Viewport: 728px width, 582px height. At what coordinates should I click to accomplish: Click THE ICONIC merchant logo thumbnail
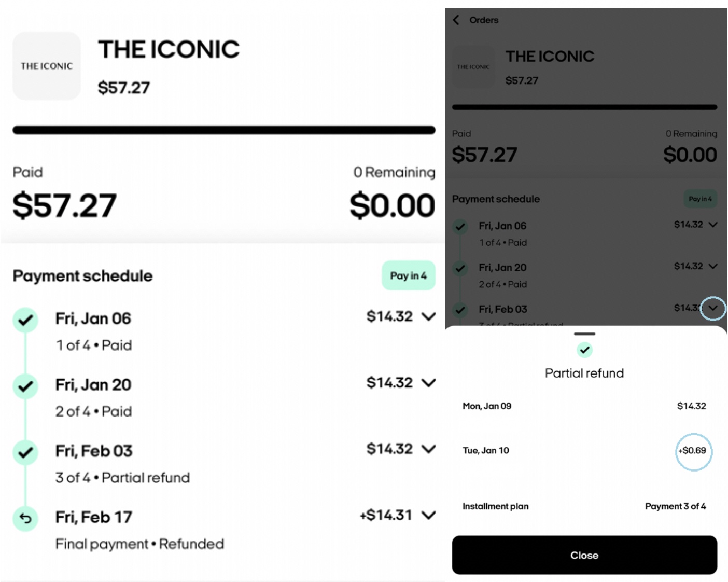point(47,66)
